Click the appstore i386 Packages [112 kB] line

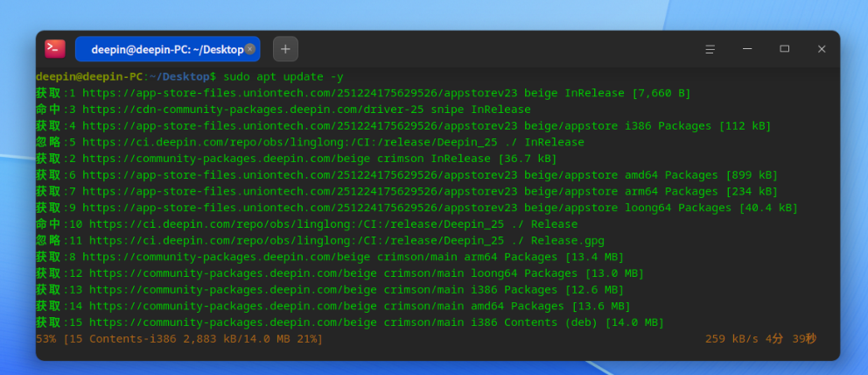(403, 126)
